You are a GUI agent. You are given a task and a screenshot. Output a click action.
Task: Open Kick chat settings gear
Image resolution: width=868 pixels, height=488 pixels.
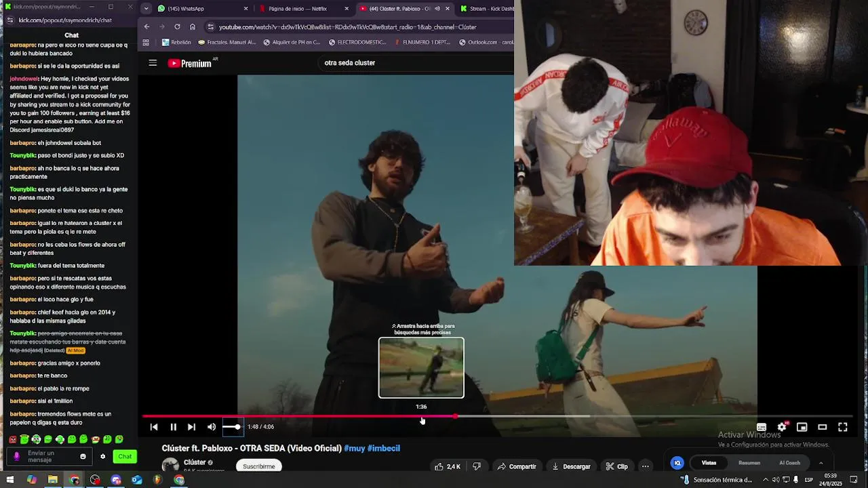[103, 457]
